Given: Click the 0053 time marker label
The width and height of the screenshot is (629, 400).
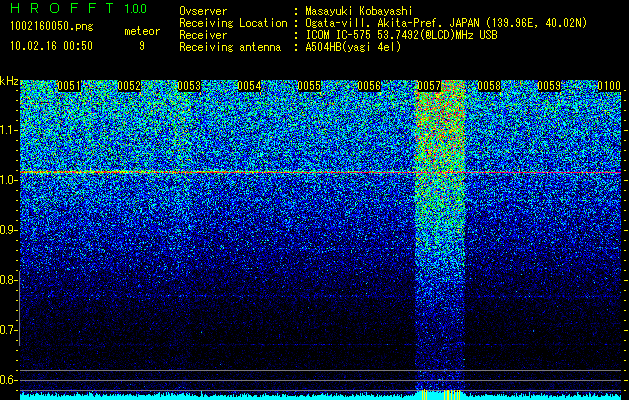Looking at the screenshot, I should (x=189, y=86).
